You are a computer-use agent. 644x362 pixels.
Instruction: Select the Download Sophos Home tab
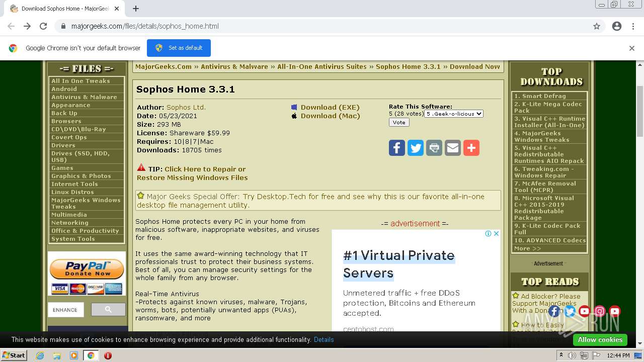coord(65,9)
